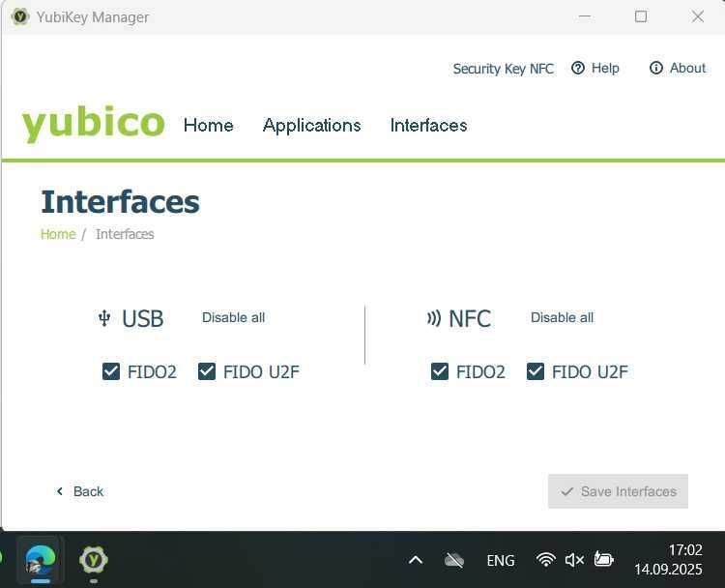Uncheck FIDO2 under USB
The width and height of the screenshot is (725, 588).
point(111,371)
